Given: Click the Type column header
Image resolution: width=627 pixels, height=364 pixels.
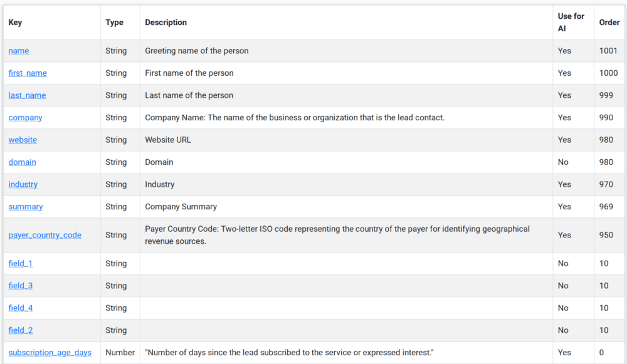Looking at the screenshot, I should tap(115, 23).
